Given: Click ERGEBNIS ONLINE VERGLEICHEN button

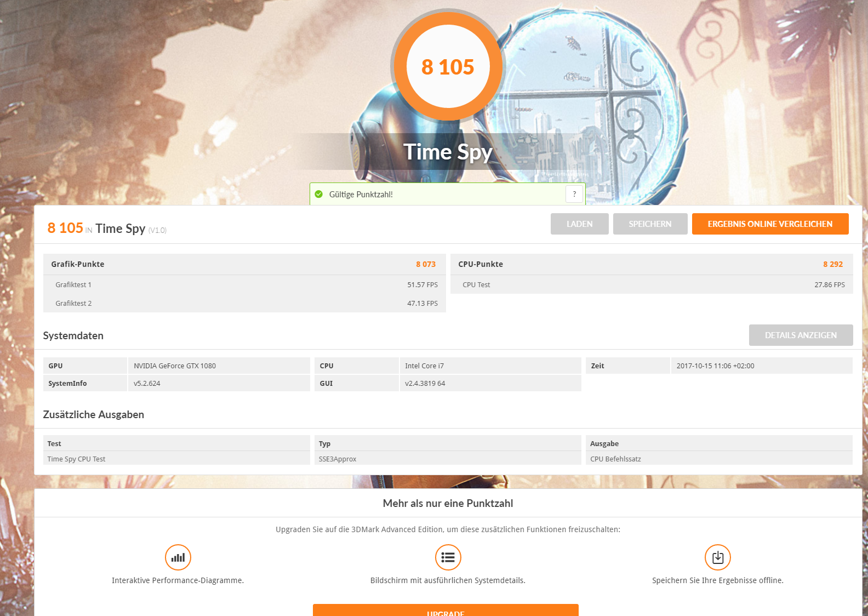Looking at the screenshot, I should coord(770,224).
